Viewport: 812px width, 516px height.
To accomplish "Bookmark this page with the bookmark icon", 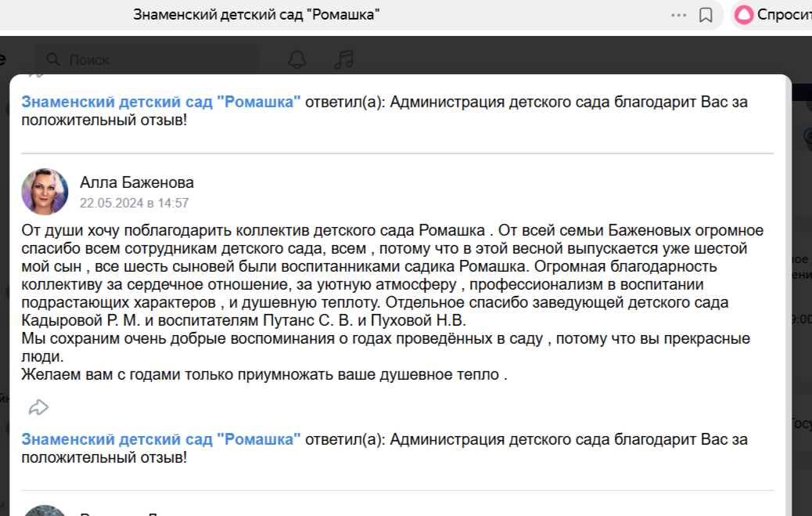I will click(x=706, y=15).
